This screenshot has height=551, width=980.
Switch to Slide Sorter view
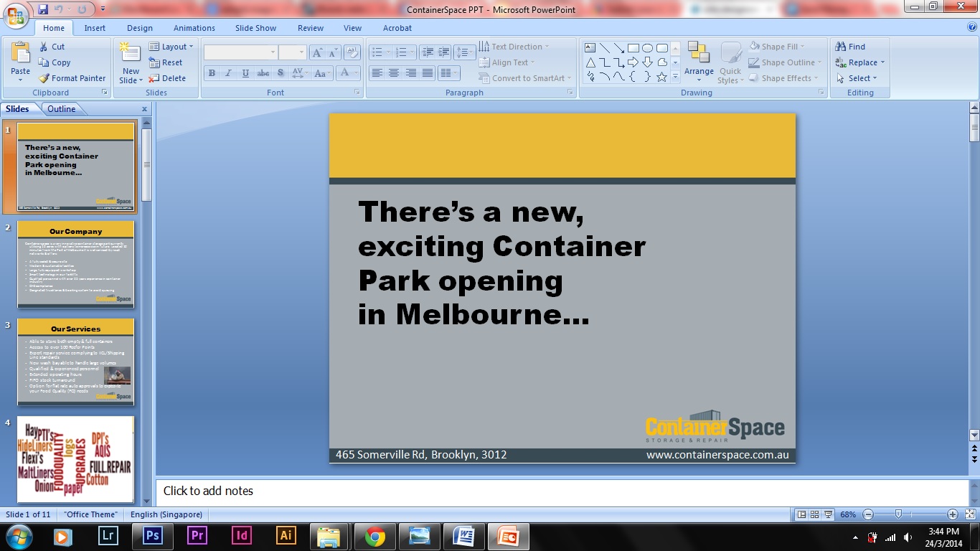[814, 514]
